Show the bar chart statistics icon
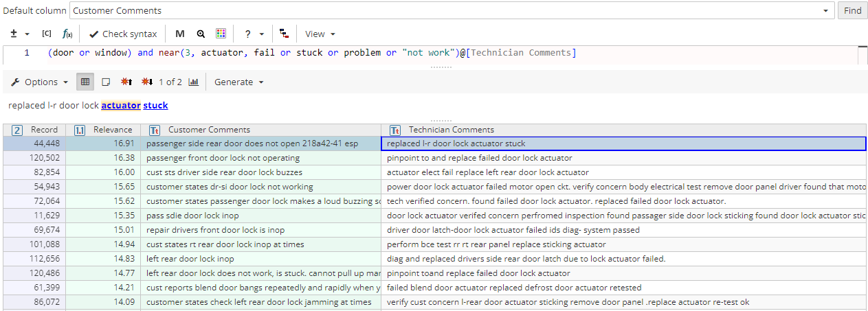 pyautogui.click(x=194, y=82)
